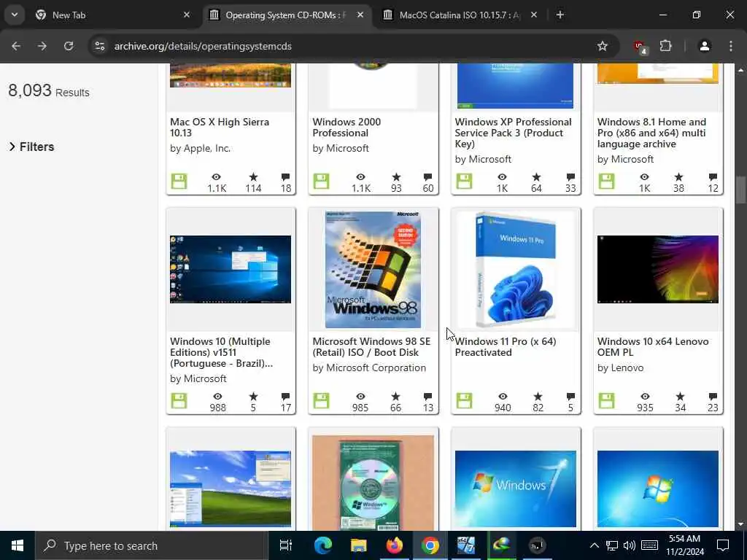The height and width of the screenshot is (560, 747).
Task: Close the New Tab tab
Action: tap(187, 15)
